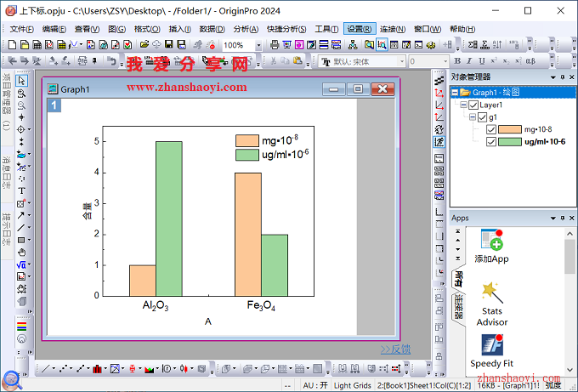Click the layer 1 button in Graph1 window
The width and height of the screenshot is (578, 392).
coord(54,105)
